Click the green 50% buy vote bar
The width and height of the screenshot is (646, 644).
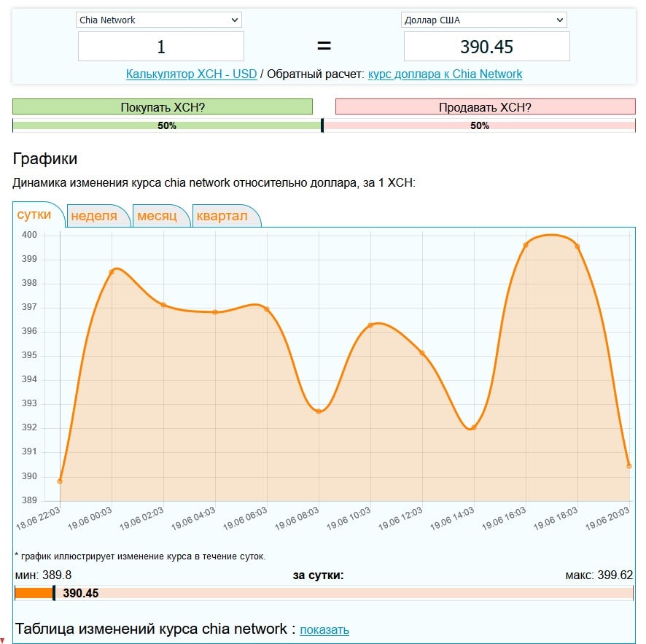[x=167, y=125]
